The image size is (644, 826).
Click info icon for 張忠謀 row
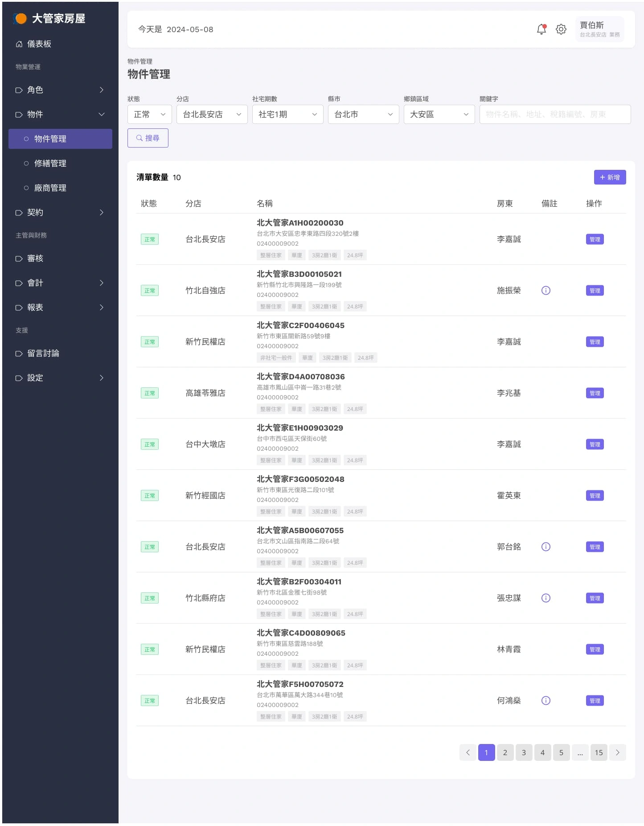(546, 598)
